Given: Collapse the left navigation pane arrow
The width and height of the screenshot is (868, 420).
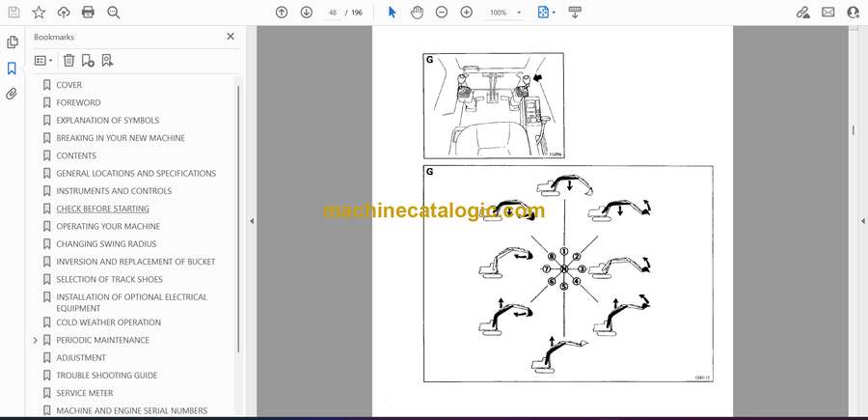Looking at the screenshot, I should (x=252, y=221).
